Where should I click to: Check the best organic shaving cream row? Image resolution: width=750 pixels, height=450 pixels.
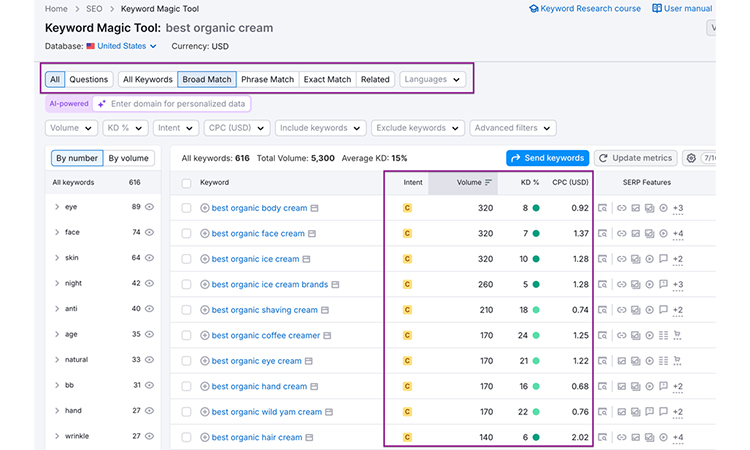pyautogui.click(x=187, y=310)
